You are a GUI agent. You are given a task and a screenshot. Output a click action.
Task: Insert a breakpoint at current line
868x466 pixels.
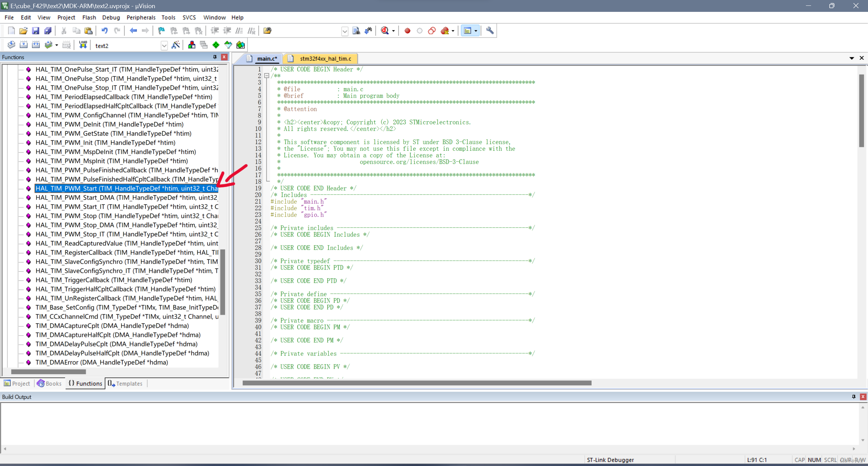point(407,31)
